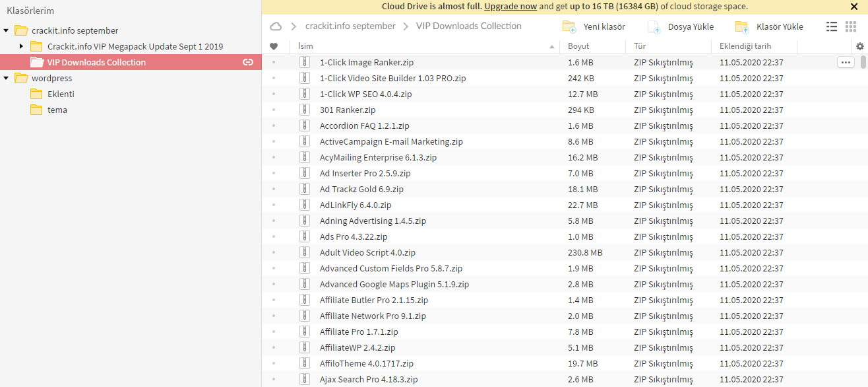Click Dosya Yükle to upload file
868x387 pixels.
pyautogui.click(x=681, y=26)
